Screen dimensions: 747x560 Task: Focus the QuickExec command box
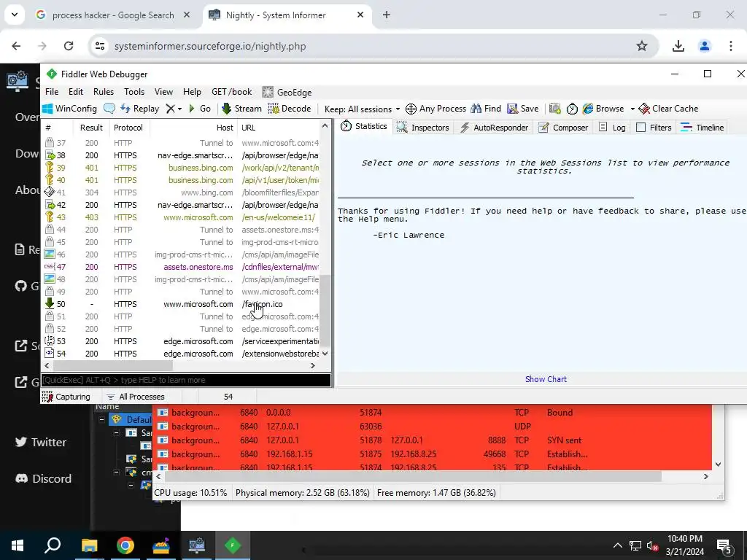186,380
